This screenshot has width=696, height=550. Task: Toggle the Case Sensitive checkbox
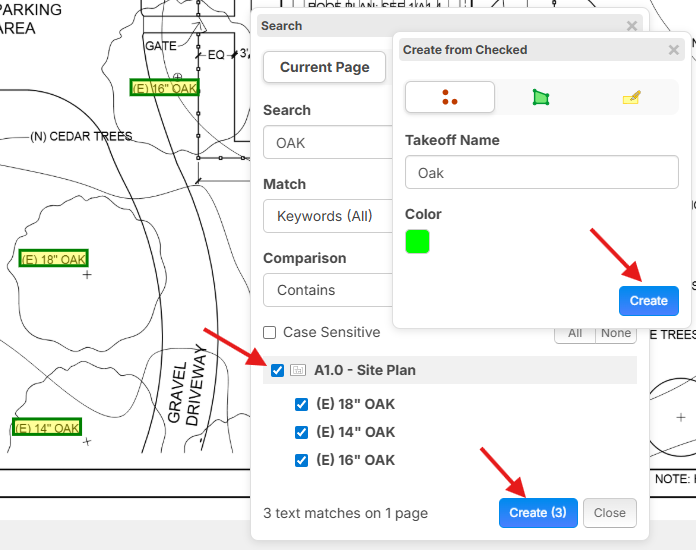pyautogui.click(x=269, y=332)
